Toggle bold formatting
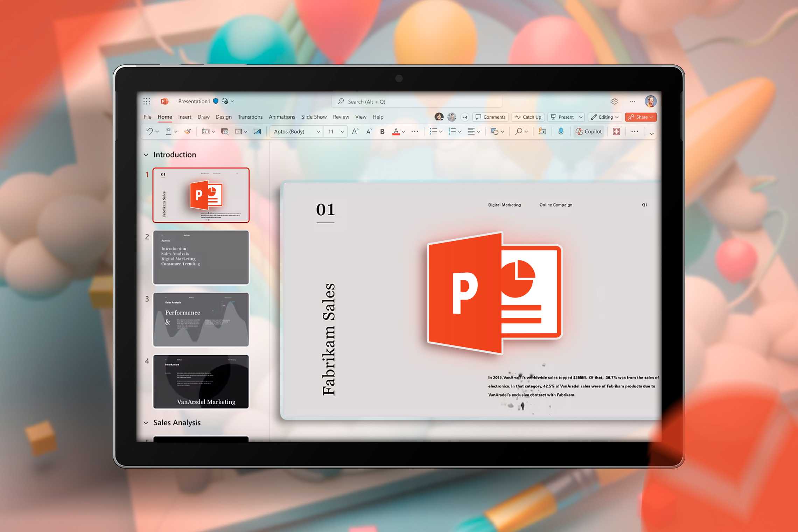This screenshot has width=798, height=532. click(x=382, y=132)
